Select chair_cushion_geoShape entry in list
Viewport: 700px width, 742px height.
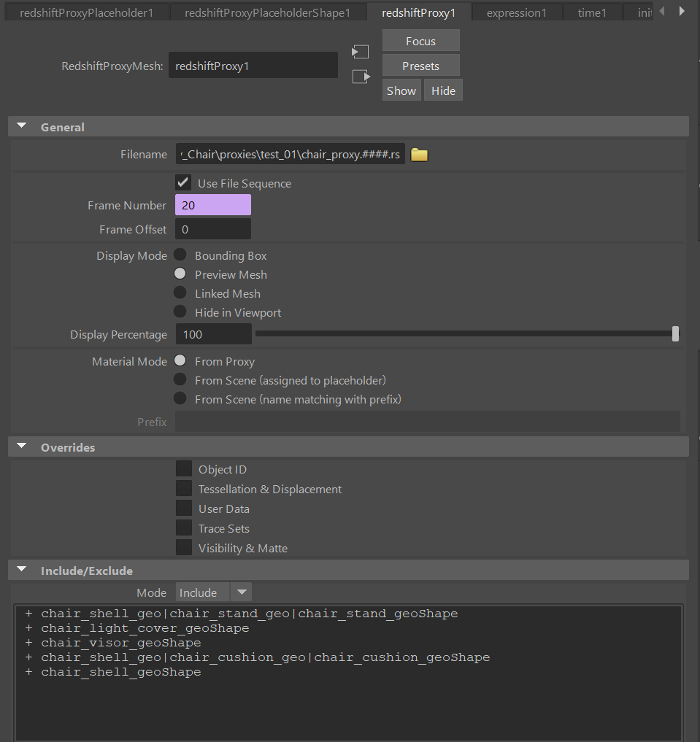coord(265,657)
